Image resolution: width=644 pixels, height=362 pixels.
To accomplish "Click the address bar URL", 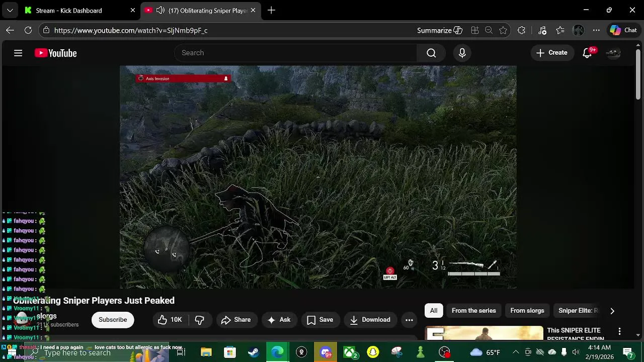I will point(131,30).
